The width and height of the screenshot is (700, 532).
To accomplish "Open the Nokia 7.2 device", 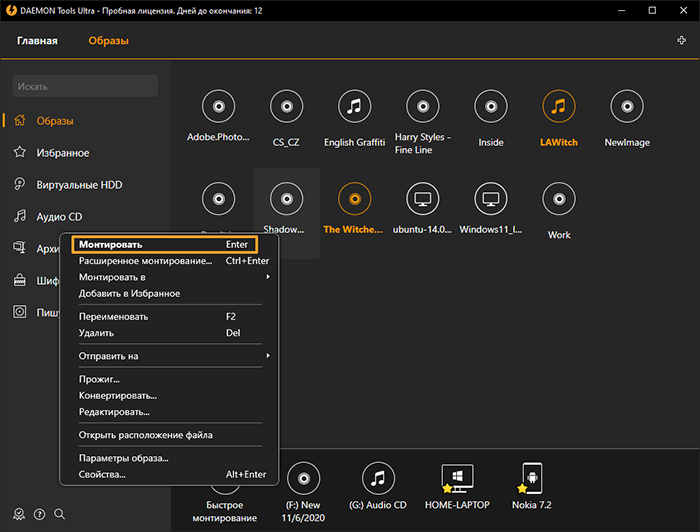I will click(532, 478).
